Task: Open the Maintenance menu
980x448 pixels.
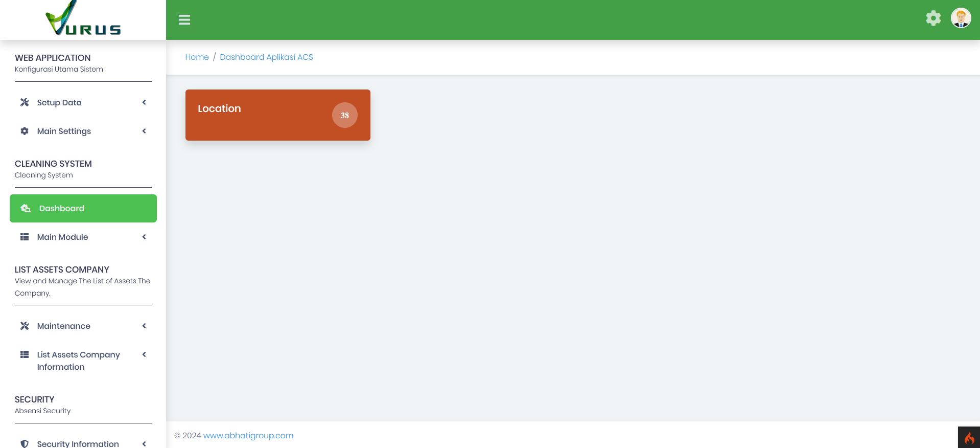Action: [83, 326]
